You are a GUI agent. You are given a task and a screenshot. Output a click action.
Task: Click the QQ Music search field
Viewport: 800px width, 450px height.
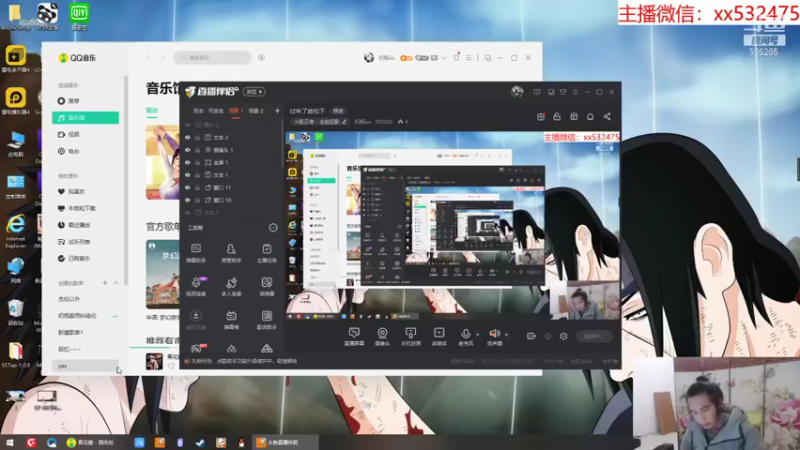point(212,58)
